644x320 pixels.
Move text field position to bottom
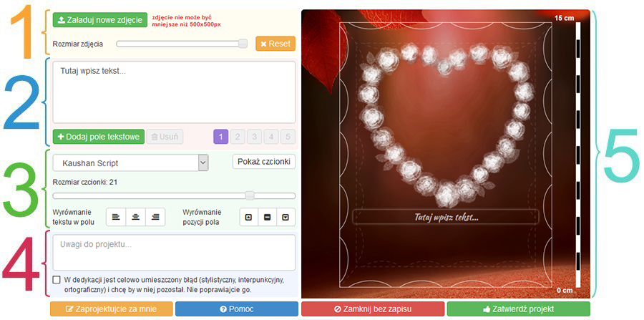pos(286,217)
